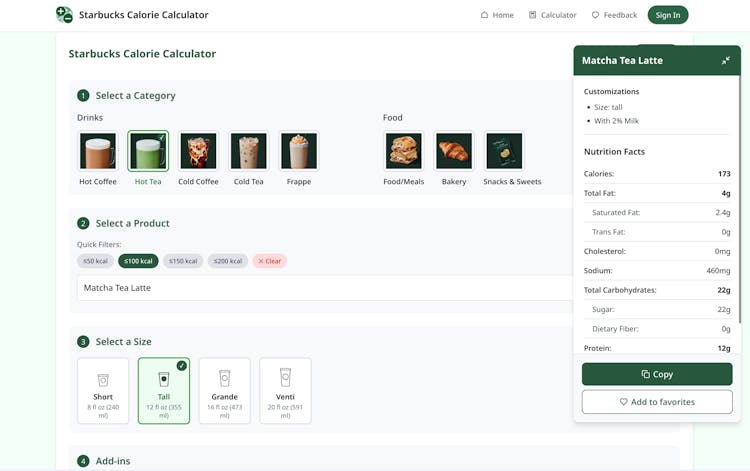Image resolution: width=750 pixels, height=471 pixels.
Task: Click the Sodium 460mg value
Action: 718,271
